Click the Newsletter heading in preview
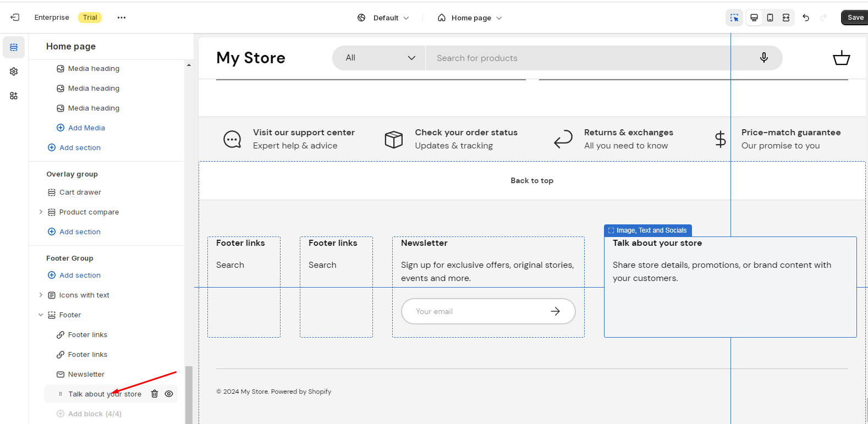The image size is (868, 424). [x=424, y=243]
